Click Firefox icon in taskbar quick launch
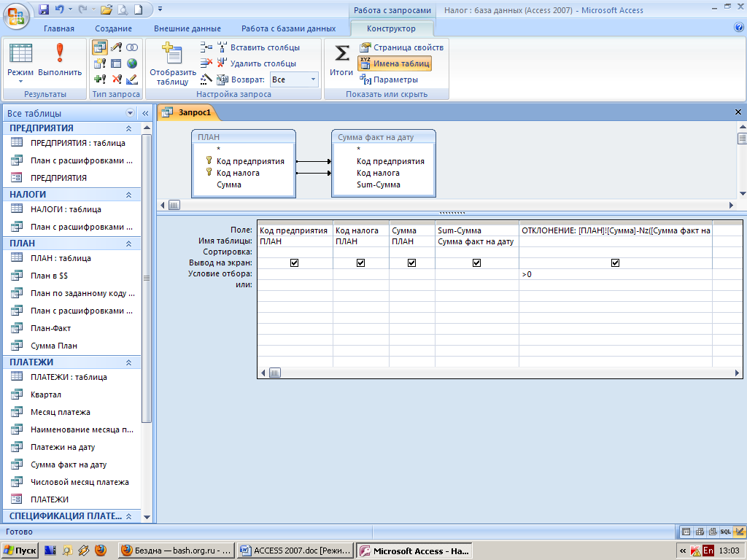This screenshot has width=747, height=560. pyautogui.click(x=101, y=551)
